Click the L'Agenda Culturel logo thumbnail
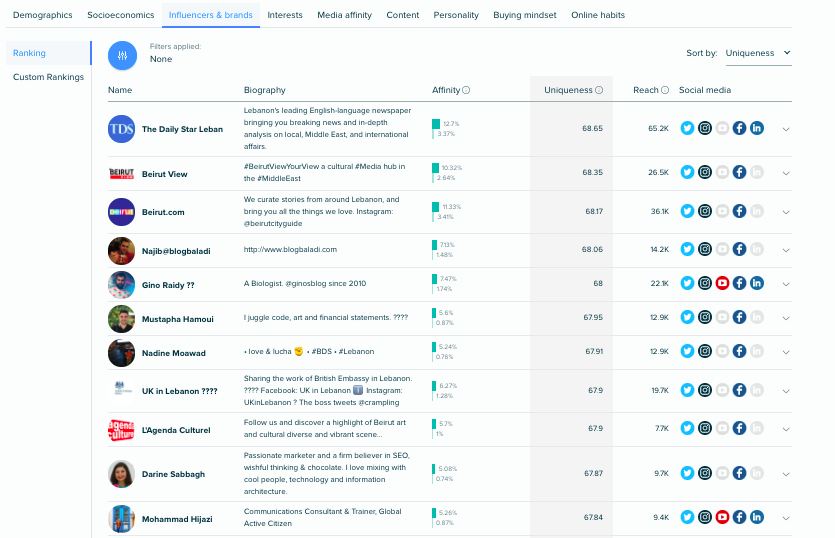Viewport: 835px width, 538px height. click(x=121, y=430)
